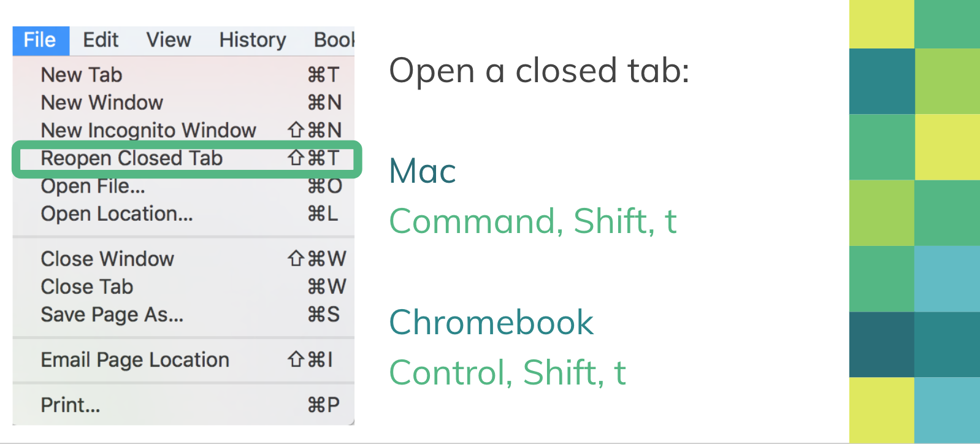980x444 pixels.
Task: Select Close Window from the menu
Action: click(x=107, y=259)
